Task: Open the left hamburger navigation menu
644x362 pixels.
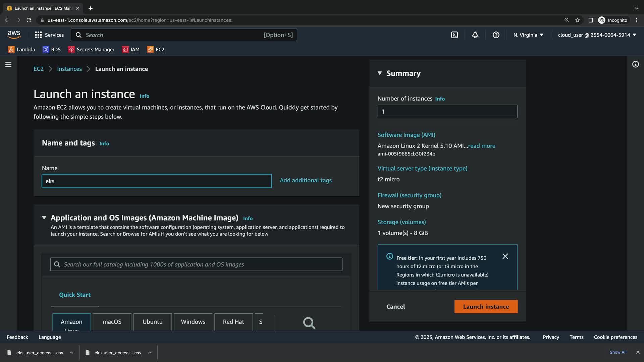Action: click(8, 64)
